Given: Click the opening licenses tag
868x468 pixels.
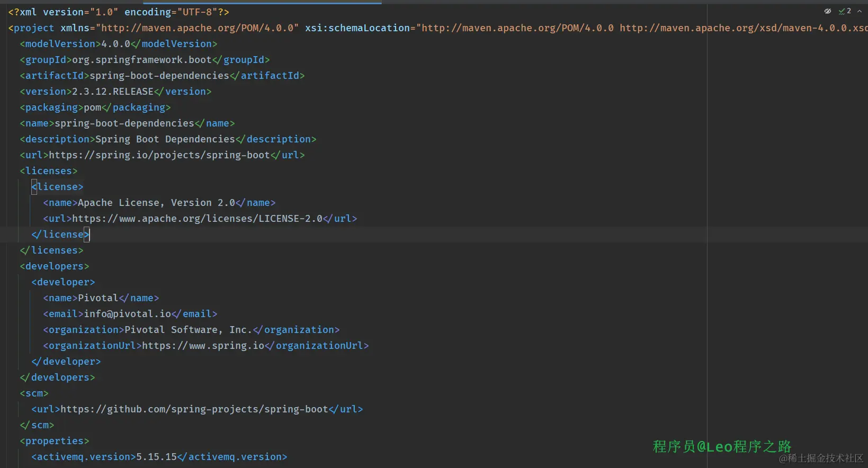Looking at the screenshot, I should pyautogui.click(x=49, y=171).
